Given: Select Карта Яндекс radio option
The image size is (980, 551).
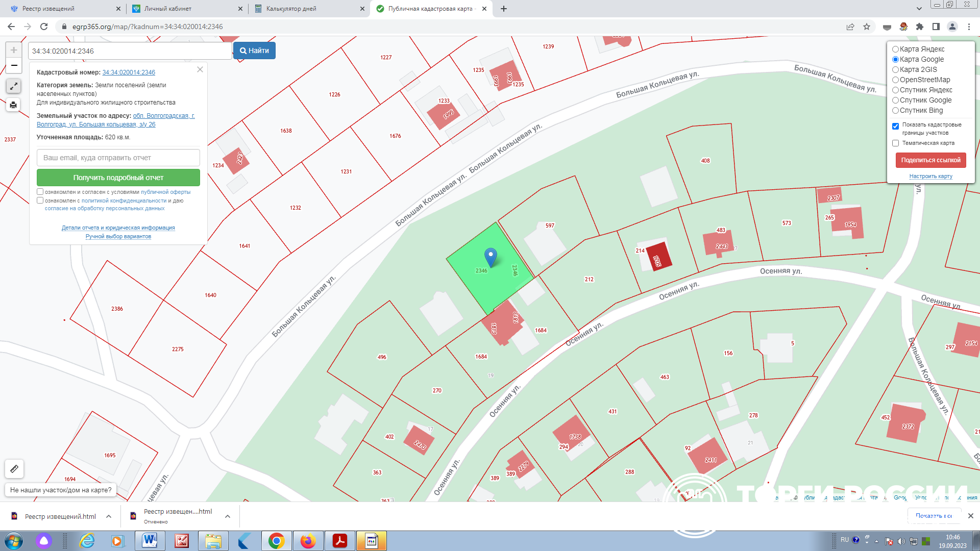Looking at the screenshot, I should tap(895, 49).
